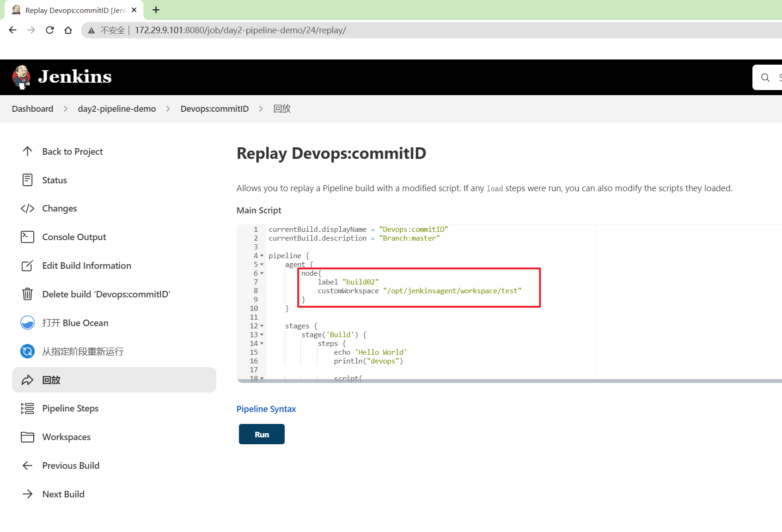Click the Run button
782x532 pixels.
click(262, 434)
